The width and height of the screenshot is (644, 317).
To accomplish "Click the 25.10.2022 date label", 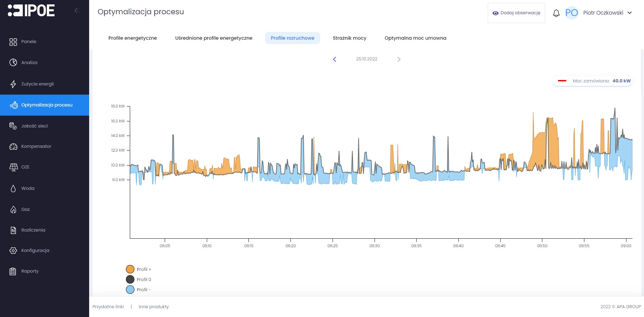I will click(366, 59).
